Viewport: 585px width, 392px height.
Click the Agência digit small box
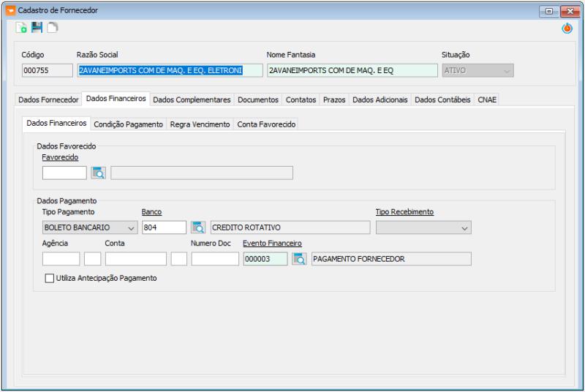[x=93, y=259]
